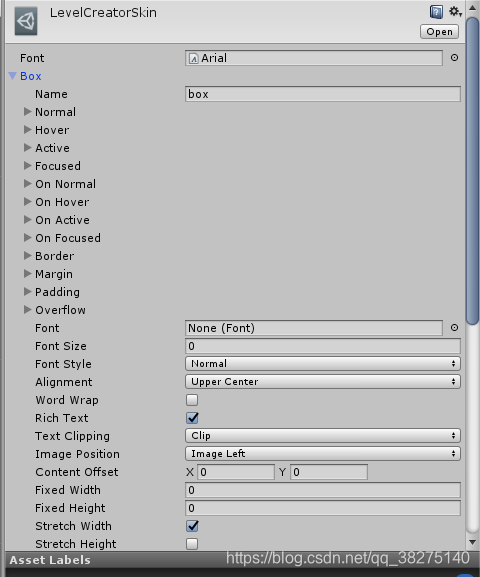Image resolution: width=480 pixels, height=577 pixels.
Task: Collapse the Box section
Action: [x=13, y=76]
